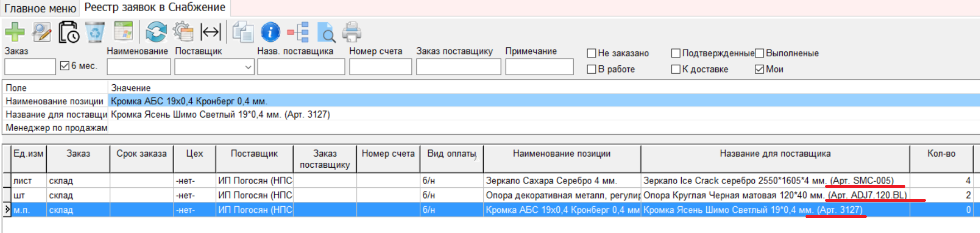Check the Подтвержденные filter checkbox
Viewport: 980px width, 233px height.
coord(676,54)
